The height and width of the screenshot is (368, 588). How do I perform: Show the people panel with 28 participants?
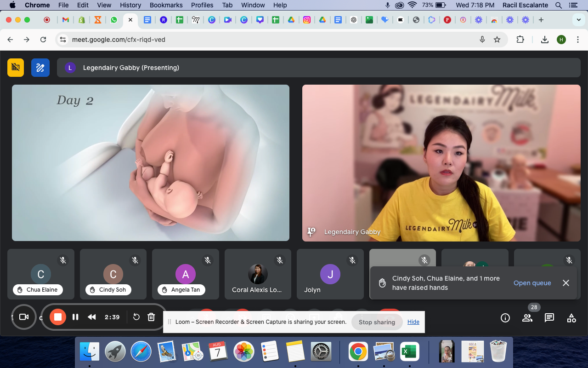527,318
